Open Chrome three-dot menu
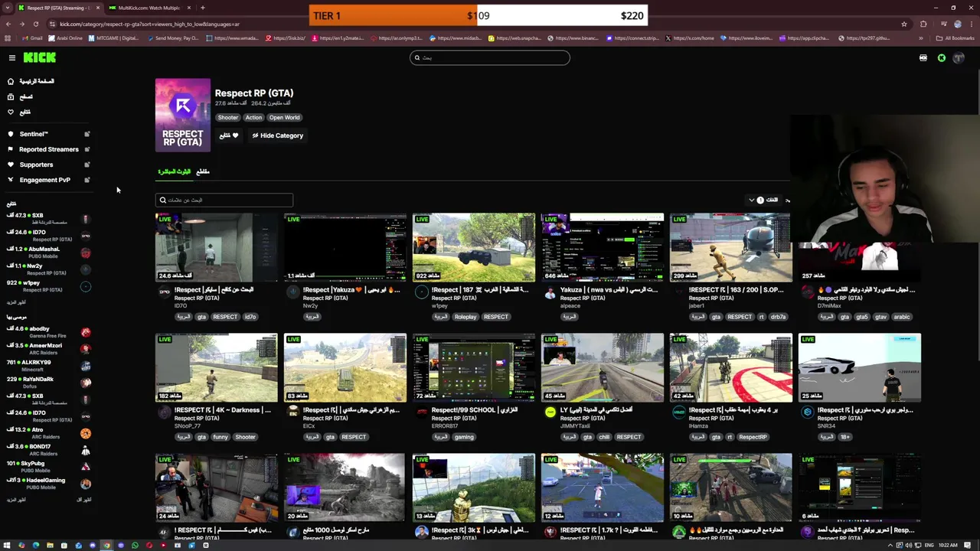This screenshot has height=551, width=980. (x=970, y=24)
